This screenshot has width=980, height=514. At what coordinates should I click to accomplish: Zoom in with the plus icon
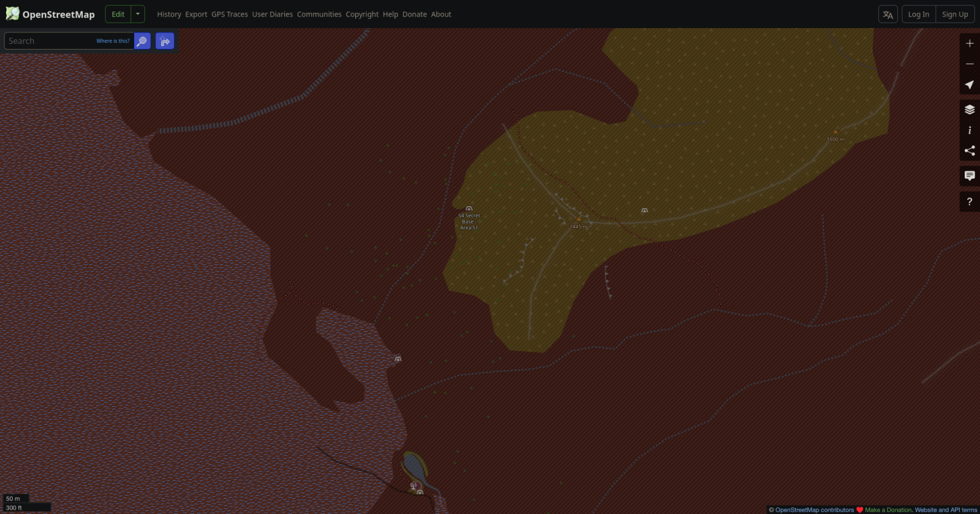(x=969, y=43)
